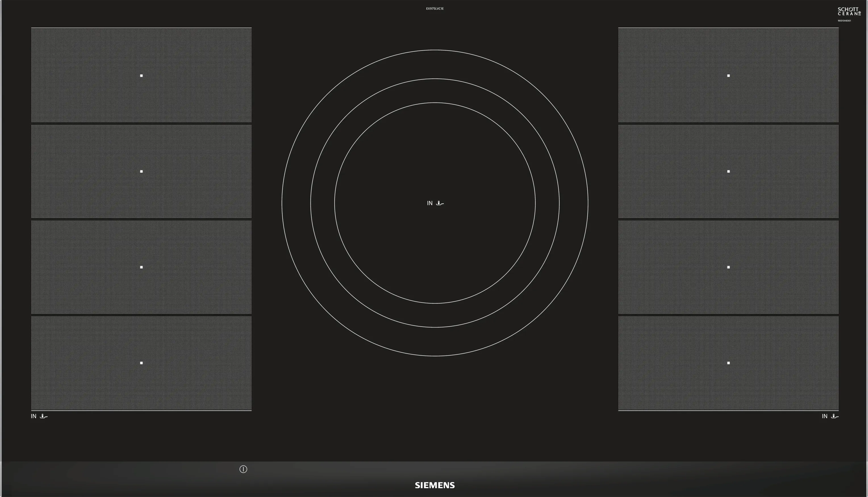The width and height of the screenshot is (868, 497).
Task: Click the SCHOTT CERAN logo
Action: pyautogui.click(x=849, y=11)
